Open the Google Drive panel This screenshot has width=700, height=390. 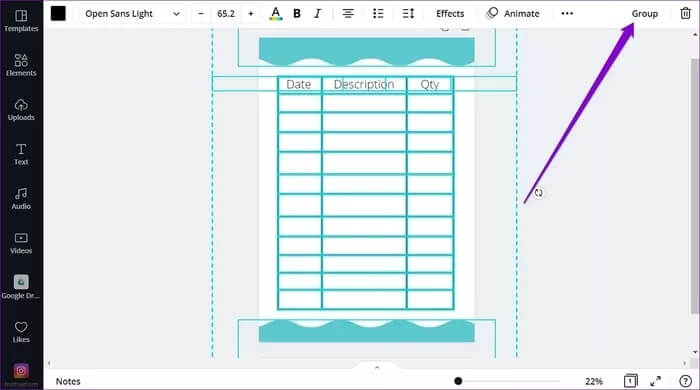(x=21, y=287)
